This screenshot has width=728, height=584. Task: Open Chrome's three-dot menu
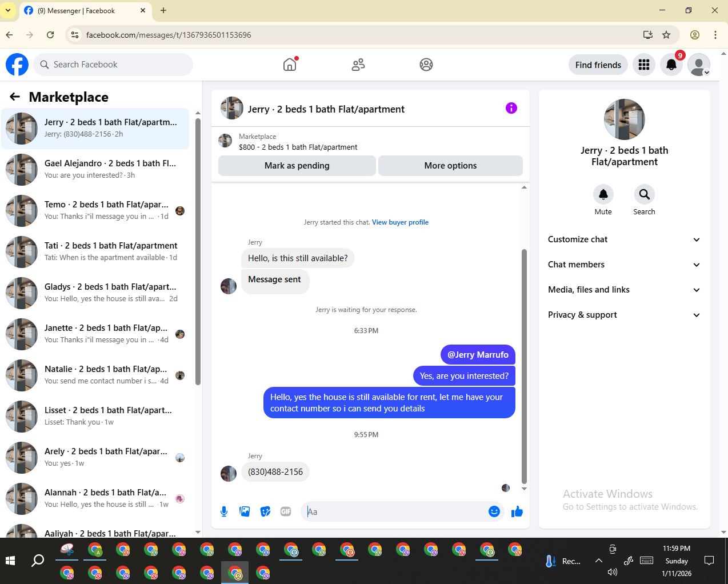pos(715,35)
